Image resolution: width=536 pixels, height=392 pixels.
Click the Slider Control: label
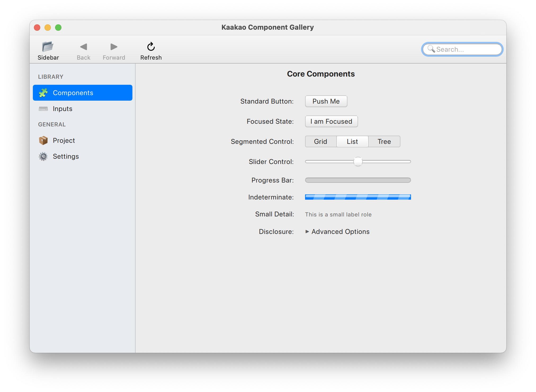click(x=271, y=162)
